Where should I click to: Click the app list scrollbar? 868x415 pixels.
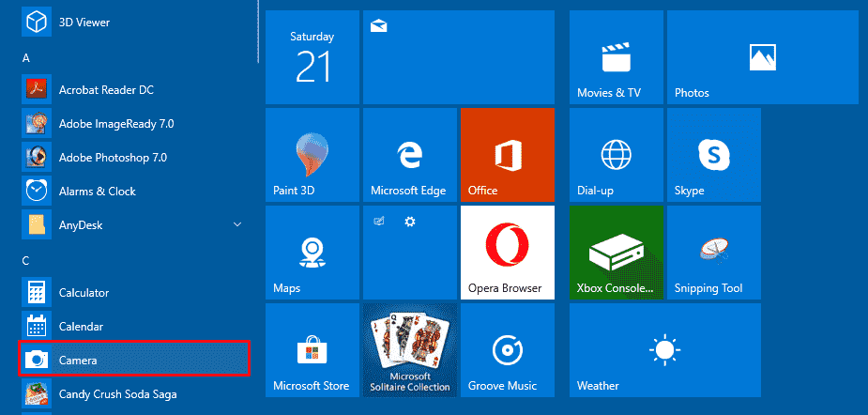point(258,32)
